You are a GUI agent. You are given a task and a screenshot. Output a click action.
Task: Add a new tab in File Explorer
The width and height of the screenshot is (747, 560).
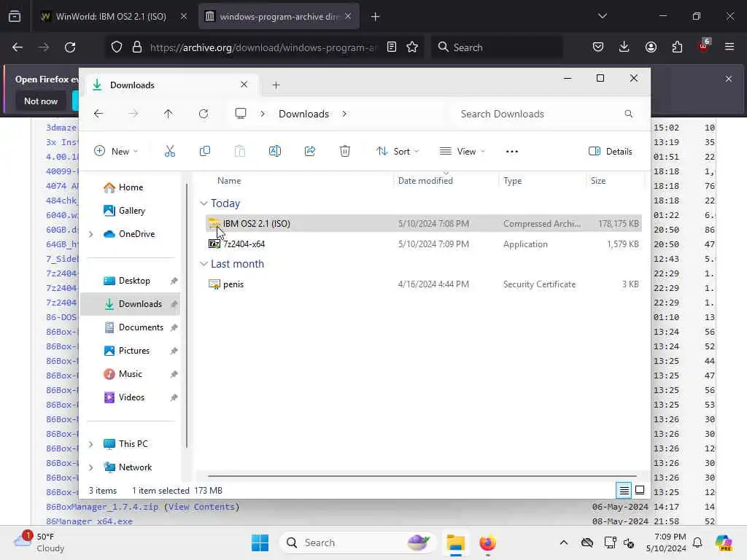point(276,85)
